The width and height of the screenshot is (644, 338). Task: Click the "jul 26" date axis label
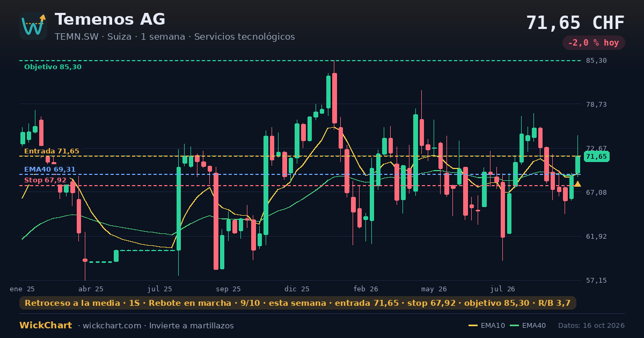[503, 289]
